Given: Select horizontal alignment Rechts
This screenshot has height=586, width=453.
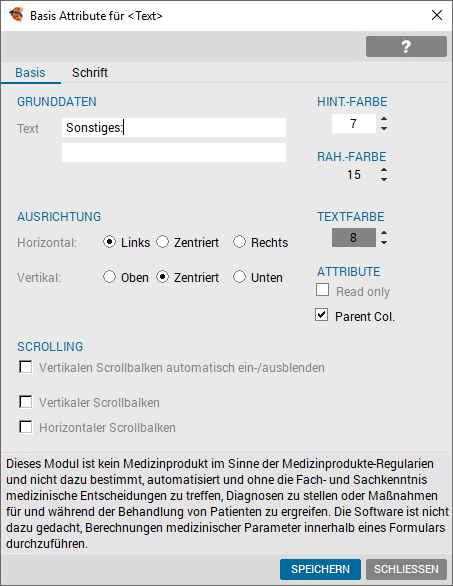Looking at the screenshot, I should 239,242.
